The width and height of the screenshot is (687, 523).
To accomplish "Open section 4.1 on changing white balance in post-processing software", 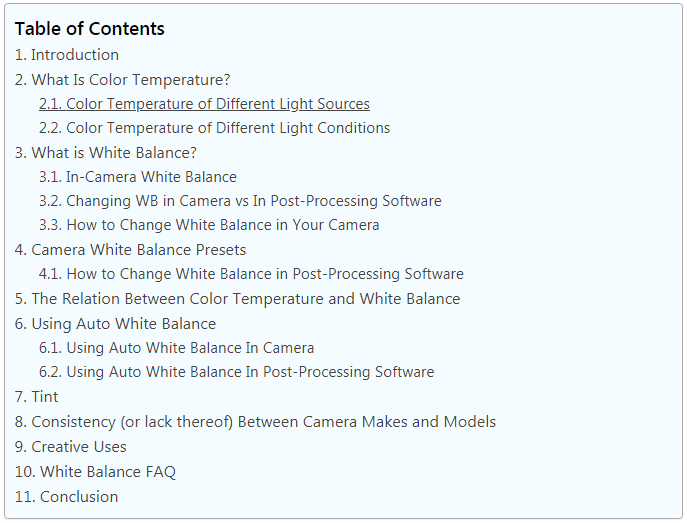I will (x=251, y=274).
